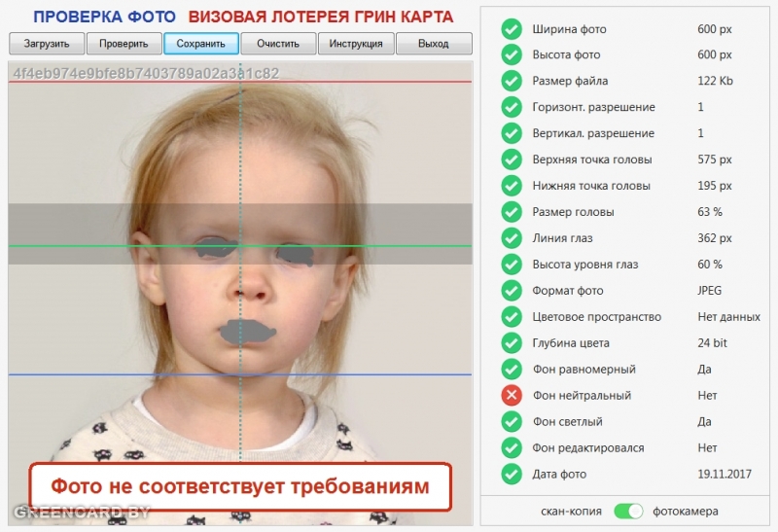Click the value '60 %'

[710, 265]
